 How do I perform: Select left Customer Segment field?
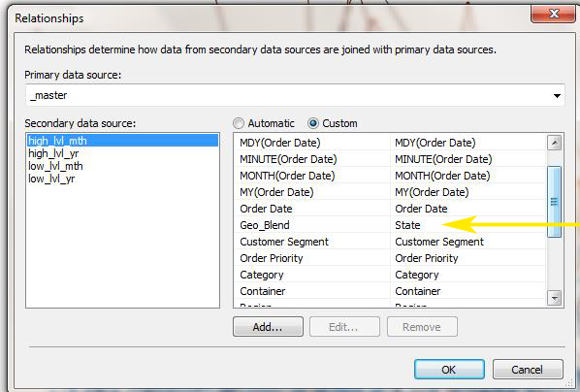coord(284,242)
